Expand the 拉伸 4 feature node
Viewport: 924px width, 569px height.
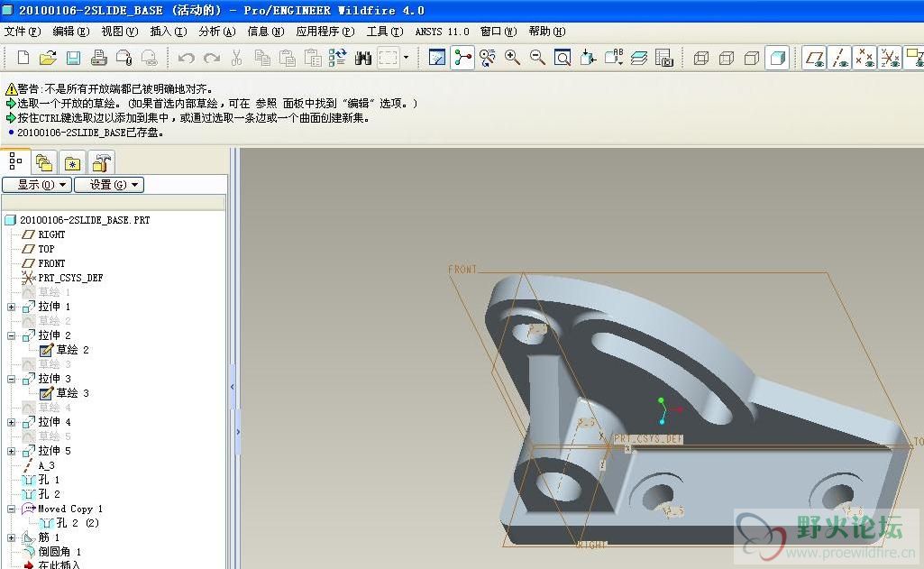11,422
